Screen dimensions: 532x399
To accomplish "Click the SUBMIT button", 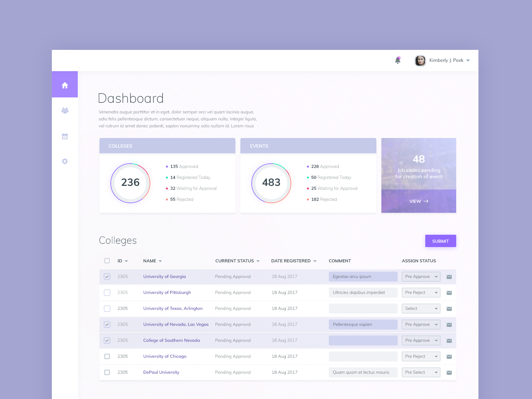I will (x=441, y=241).
